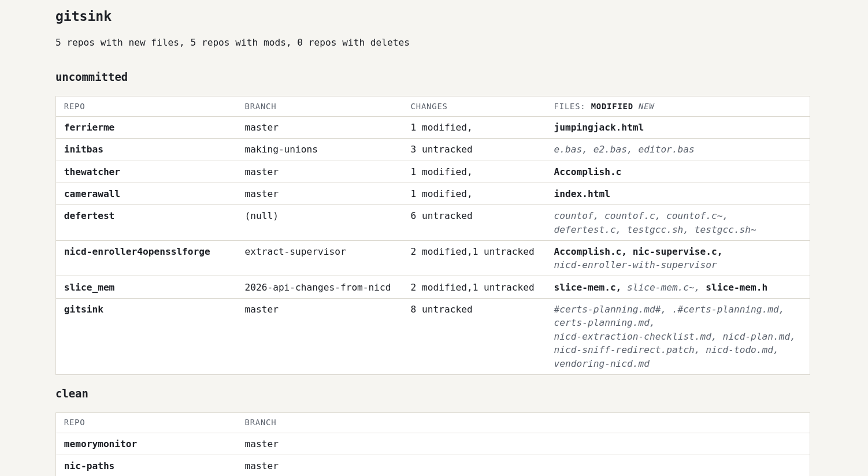The height and width of the screenshot is (476, 868).
Task: Click the REPO header in the clean table
Action: click(x=75, y=422)
